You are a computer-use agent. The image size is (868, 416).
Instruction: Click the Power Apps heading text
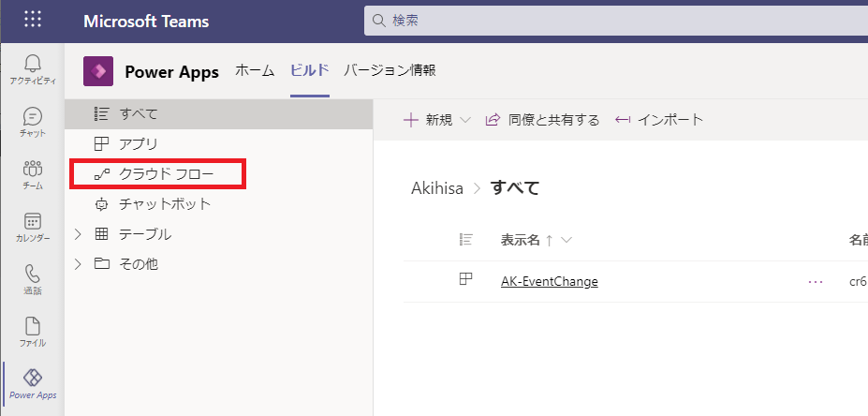[x=171, y=72]
